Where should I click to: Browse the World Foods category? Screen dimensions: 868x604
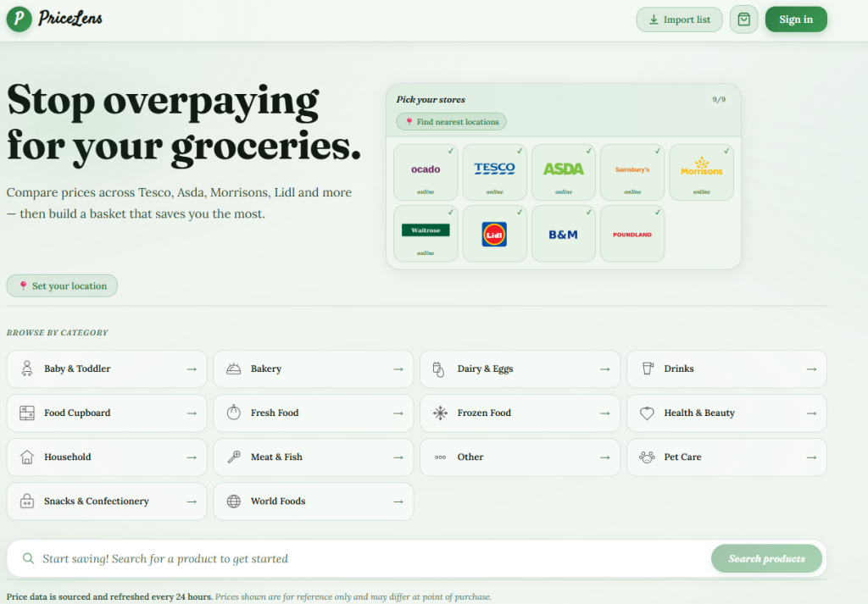(314, 501)
